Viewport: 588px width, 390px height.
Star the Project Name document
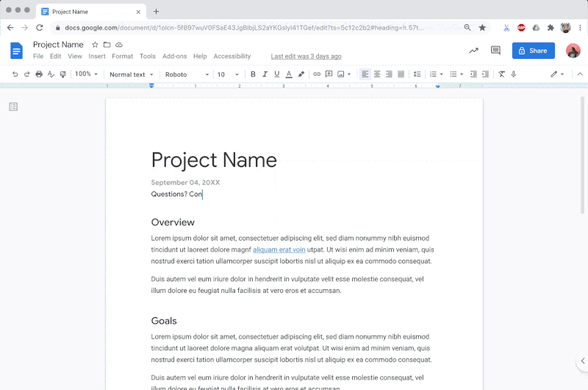[x=95, y=45]
